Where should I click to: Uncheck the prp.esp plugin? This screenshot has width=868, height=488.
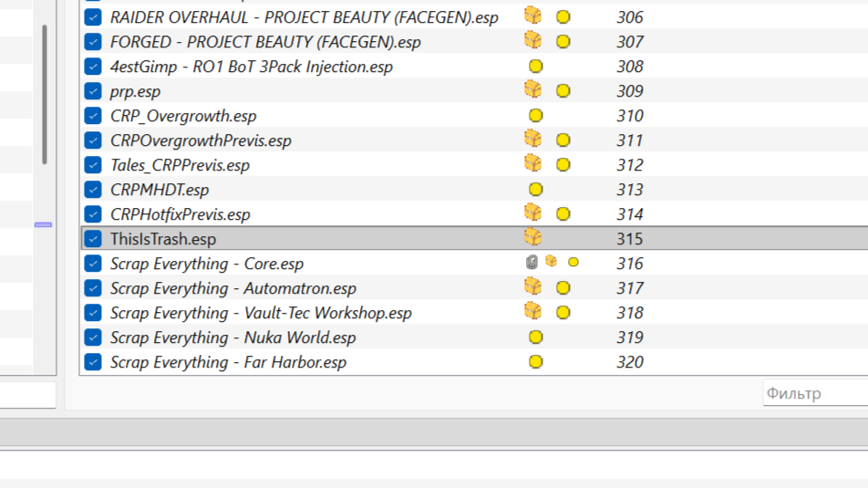click(x=93, y=91)
